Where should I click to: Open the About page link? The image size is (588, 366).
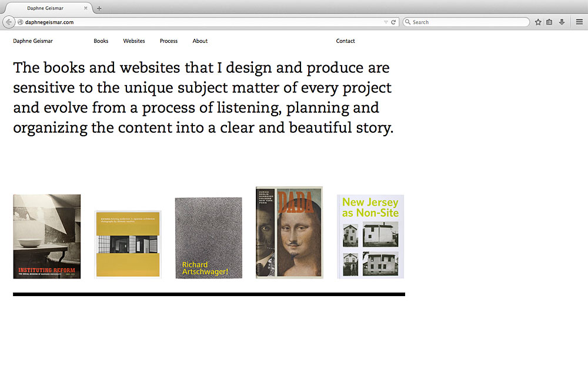[x=200, y=41]
